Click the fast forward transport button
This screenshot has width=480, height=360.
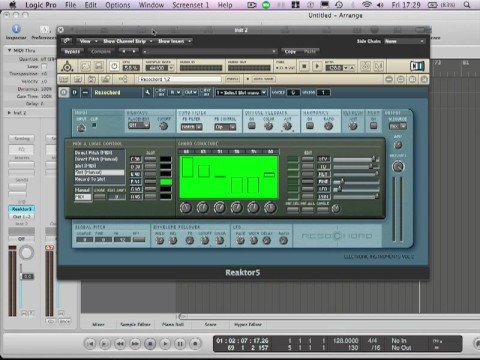coord(135,344)
